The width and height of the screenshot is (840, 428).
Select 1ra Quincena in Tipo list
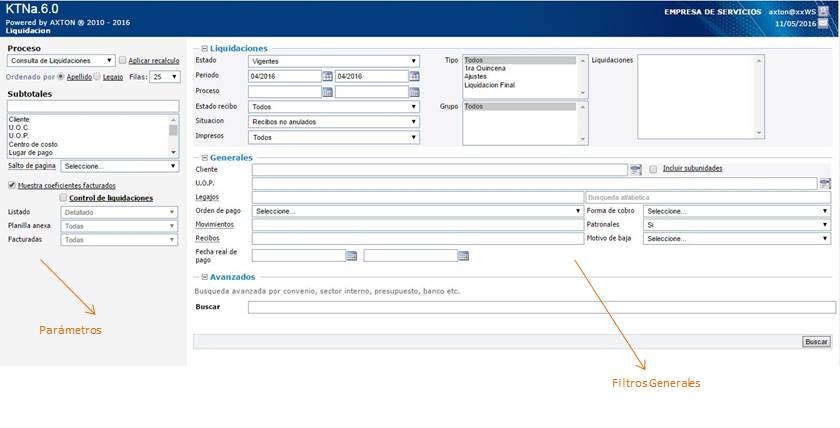coord(482,69)
